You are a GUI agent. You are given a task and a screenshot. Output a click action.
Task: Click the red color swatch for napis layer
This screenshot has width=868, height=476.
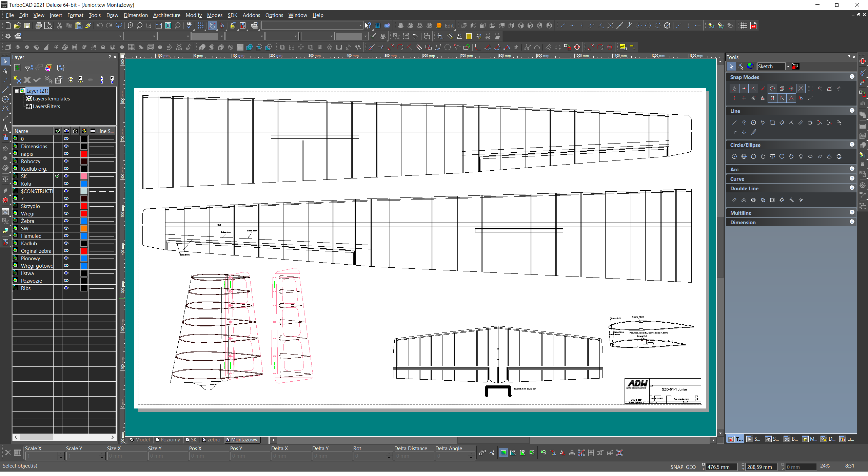pos(84,154)
